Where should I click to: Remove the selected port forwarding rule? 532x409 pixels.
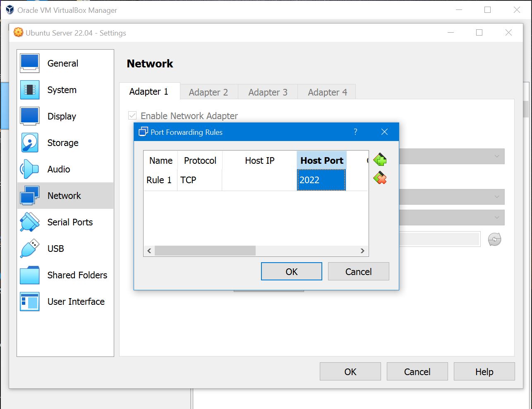(x=380, y=178)
